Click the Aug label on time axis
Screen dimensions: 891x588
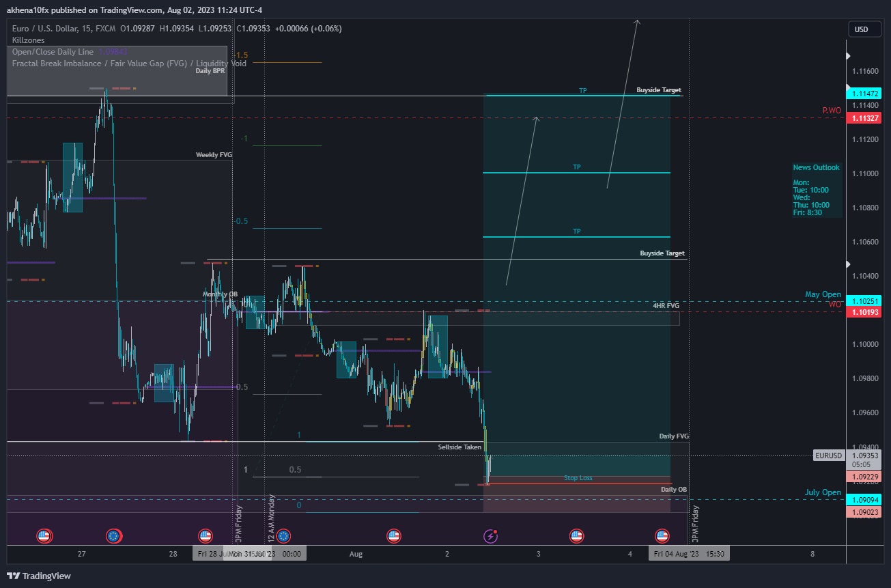[x=356, y=554]
